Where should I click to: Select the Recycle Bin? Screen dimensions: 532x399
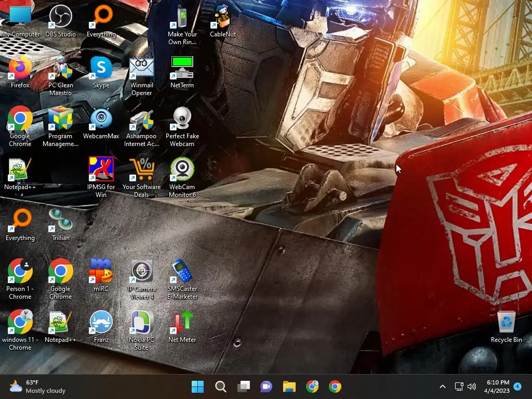click(506, 326)
